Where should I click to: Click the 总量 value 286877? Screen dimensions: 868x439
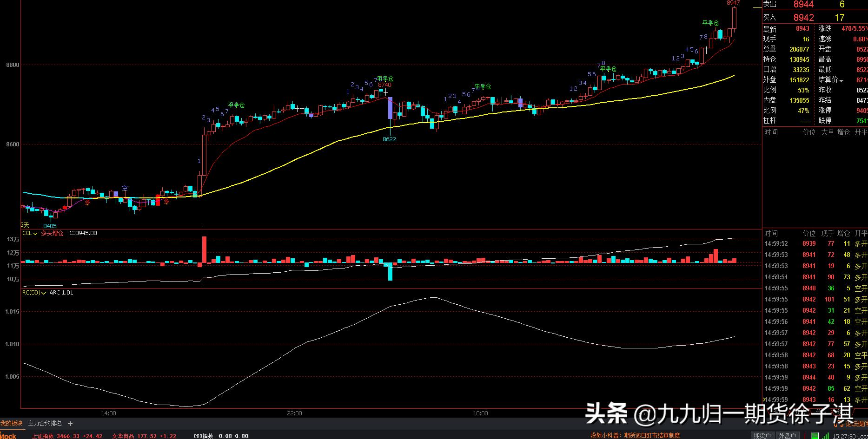(x=799, y=49)
